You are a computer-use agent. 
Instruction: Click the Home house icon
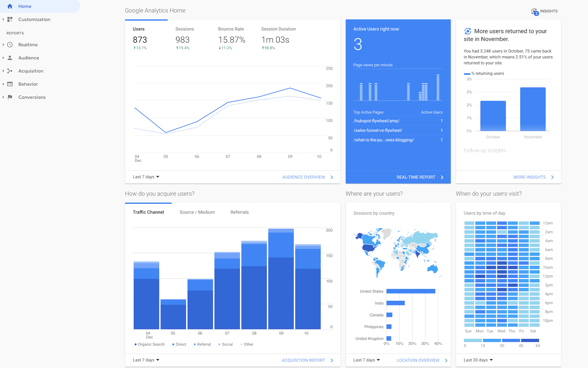pos(10,6)
